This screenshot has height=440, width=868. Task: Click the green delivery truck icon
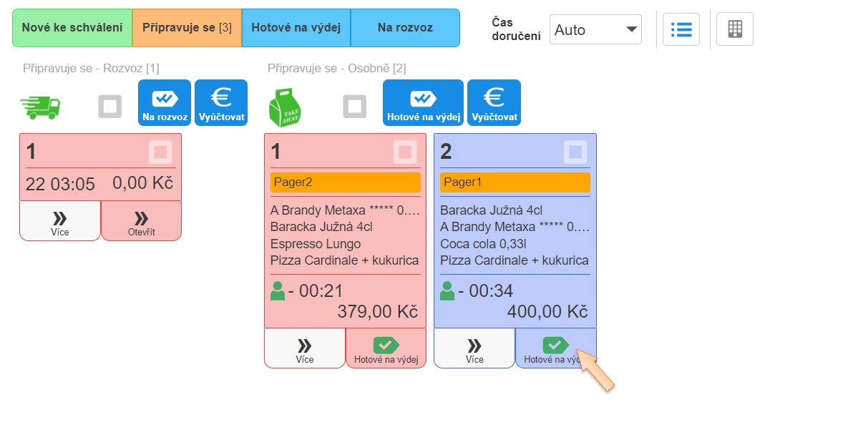pyautogui.click(x=40, y=107)
